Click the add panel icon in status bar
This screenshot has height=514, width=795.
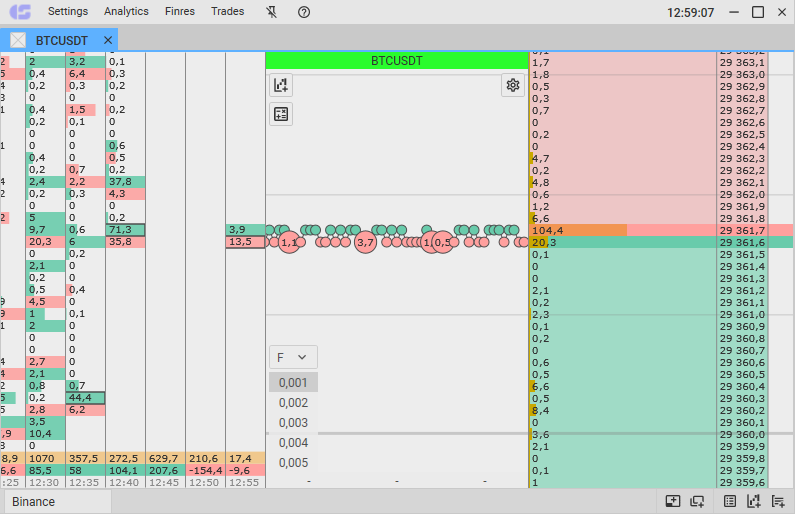click(x=672, y=501)
